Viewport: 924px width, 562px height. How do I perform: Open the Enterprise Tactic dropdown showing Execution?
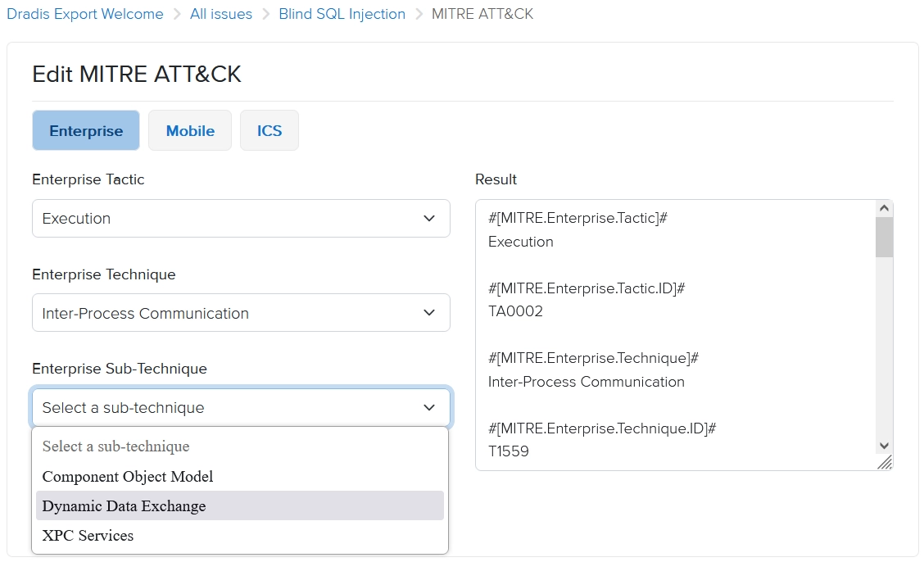(x=241, y=219)
